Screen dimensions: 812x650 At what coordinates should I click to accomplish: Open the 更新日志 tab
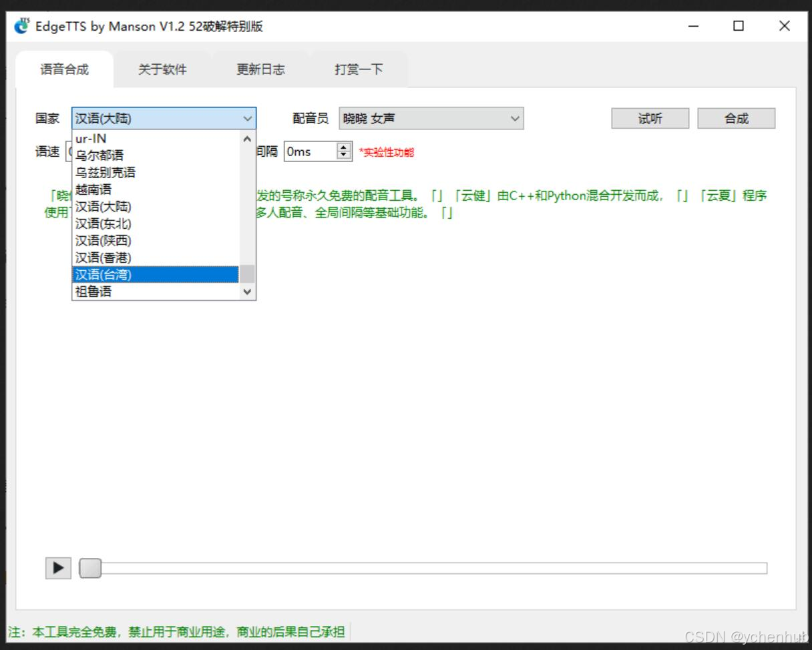coord(260,69)
